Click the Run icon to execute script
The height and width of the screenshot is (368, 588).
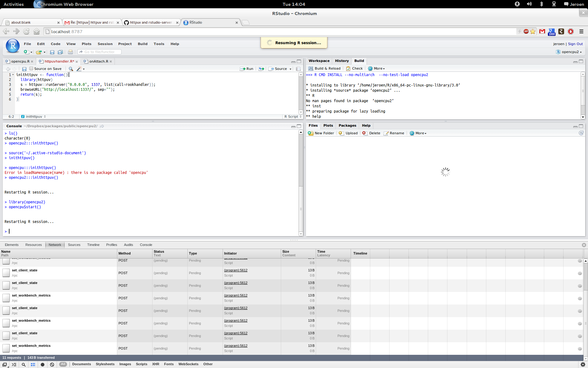click(x=246, y=69)
